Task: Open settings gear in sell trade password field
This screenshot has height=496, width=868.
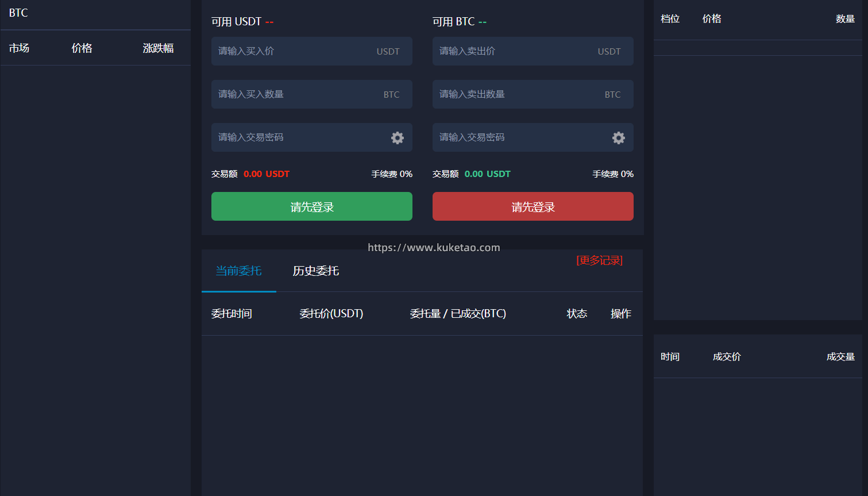Action: point(619,138)
